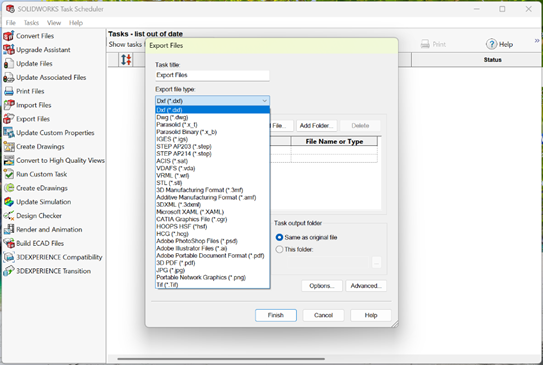Screen dimensions: 543x365
Task: Click the SOLIDWORKS Task Scheduler title icon
Action: 10,9
